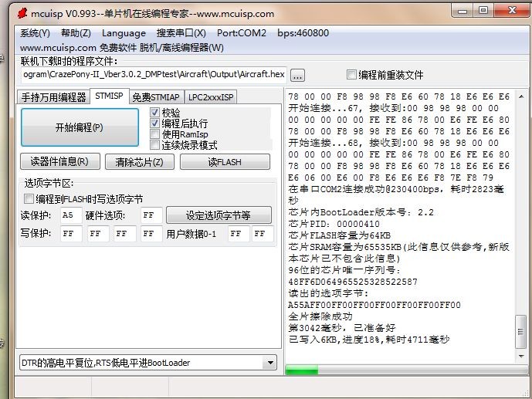Click the 清除芯片(Z) button

coord(140,162)
